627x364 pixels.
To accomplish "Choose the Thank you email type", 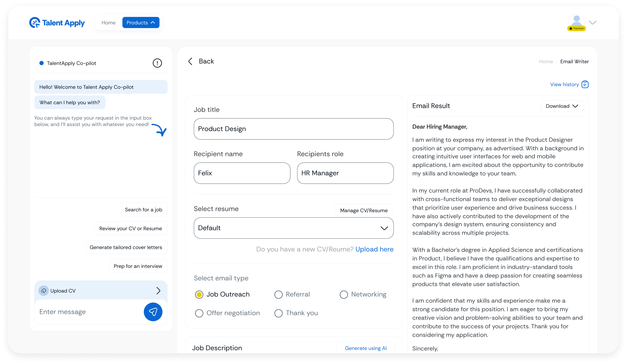I will [278, 313].
